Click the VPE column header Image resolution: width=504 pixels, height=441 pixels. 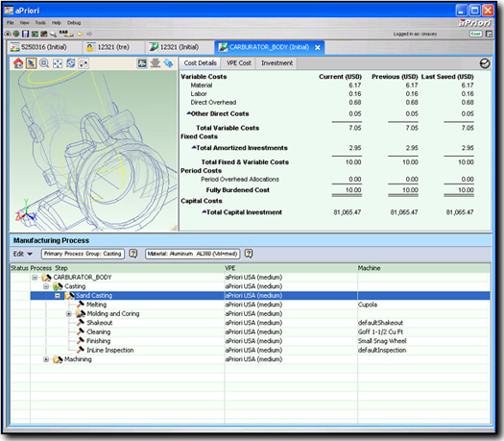pyautogui.click(x=291, y=268)
